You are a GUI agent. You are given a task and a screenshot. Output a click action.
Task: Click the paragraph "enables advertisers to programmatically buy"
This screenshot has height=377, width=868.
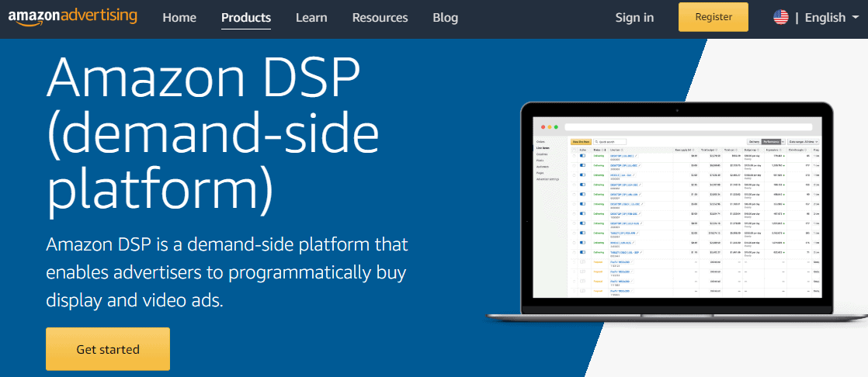click(x=227, y=273)
